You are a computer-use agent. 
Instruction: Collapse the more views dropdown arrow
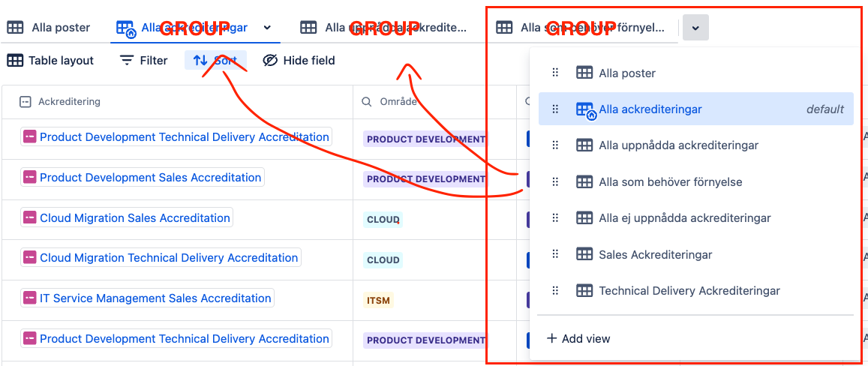pos(695,28)
